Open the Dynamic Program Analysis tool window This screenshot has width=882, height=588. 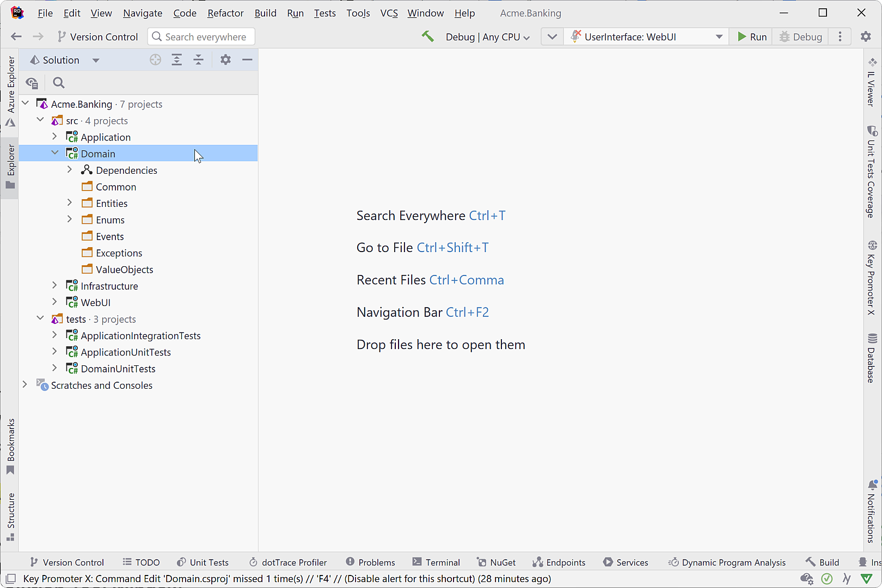(x=727, y=562)
